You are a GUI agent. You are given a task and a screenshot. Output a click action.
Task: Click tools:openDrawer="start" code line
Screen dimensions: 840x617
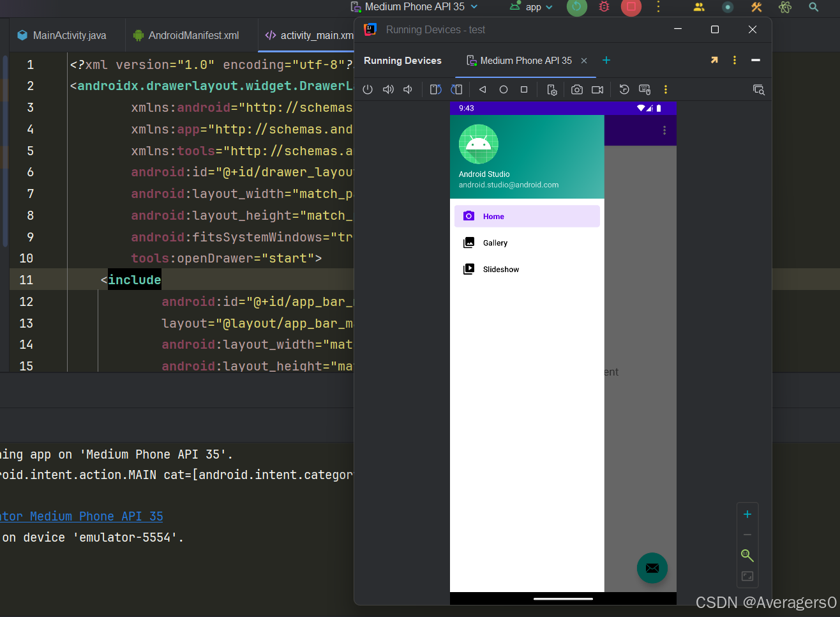tap(226, 258)
